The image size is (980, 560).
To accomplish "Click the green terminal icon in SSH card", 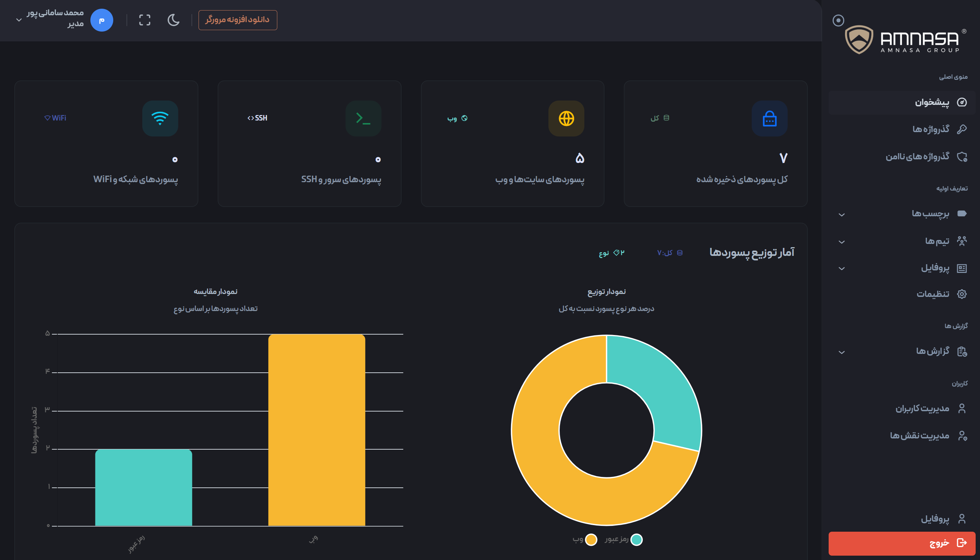I will [x=363, y=118].
